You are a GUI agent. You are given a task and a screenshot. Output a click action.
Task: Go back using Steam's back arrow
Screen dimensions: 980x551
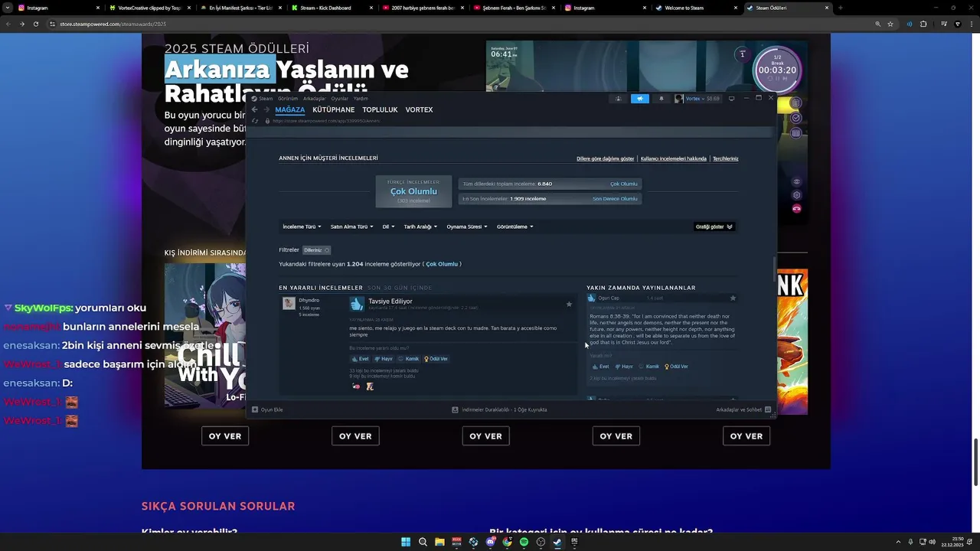(255, 109)
